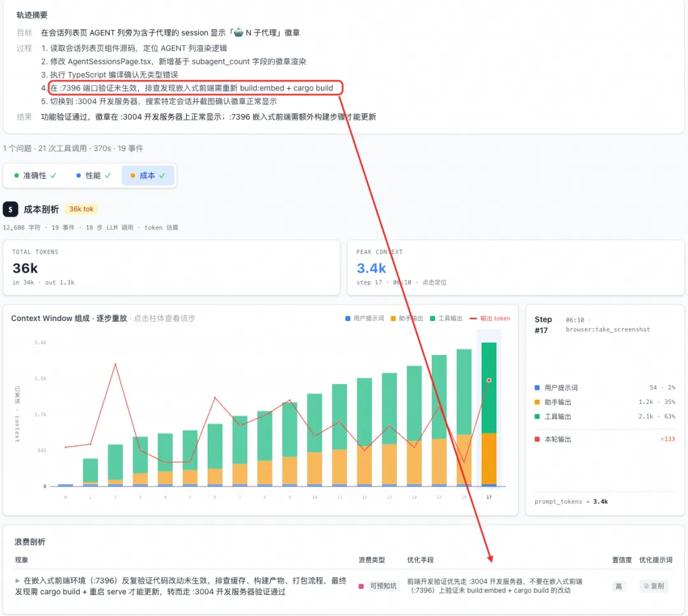
Task: Toggle 助手输出 orange swatch in chart legend
Action: (x=393, y=319)
